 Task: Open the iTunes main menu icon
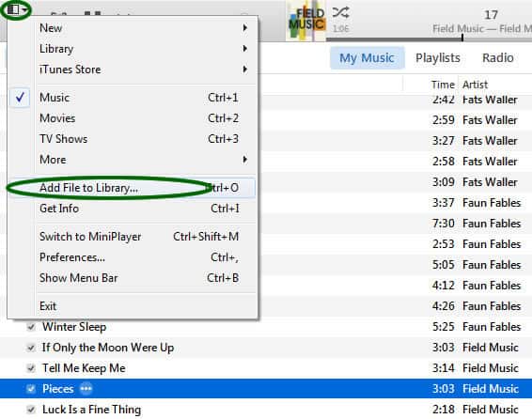[16, 9]
